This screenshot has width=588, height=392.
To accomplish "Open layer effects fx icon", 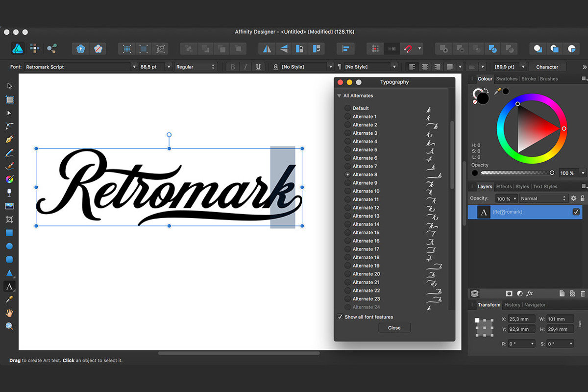I will [530, 294].
